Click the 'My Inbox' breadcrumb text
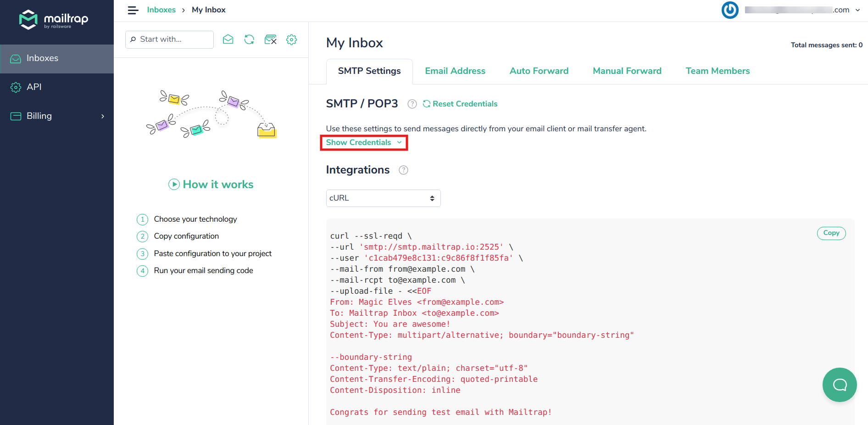The width and height of the screenshot is (868, 425). [209, 10]
